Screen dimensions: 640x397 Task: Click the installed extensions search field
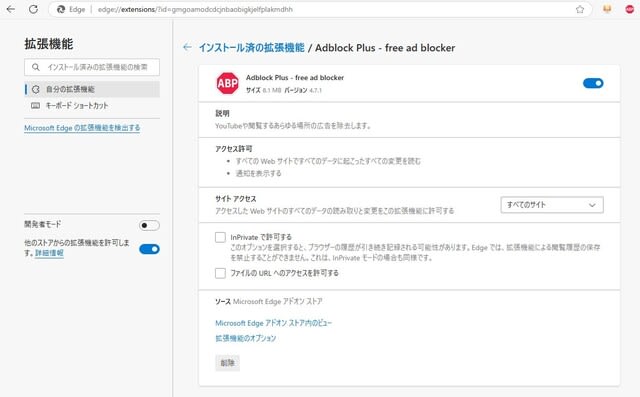coord(92,67)
